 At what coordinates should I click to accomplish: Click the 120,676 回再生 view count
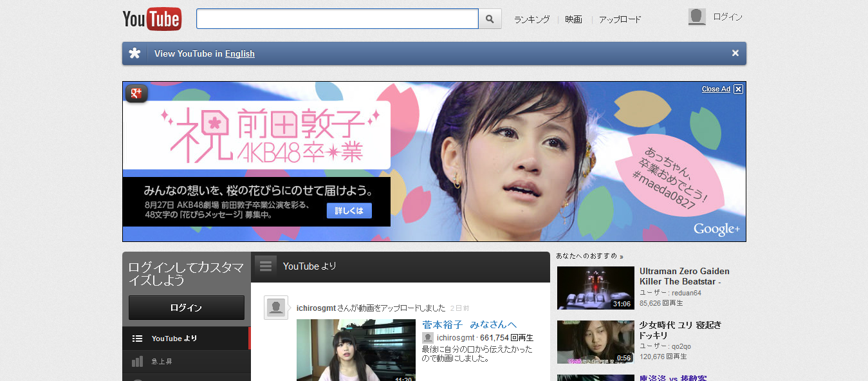(663, 357)
